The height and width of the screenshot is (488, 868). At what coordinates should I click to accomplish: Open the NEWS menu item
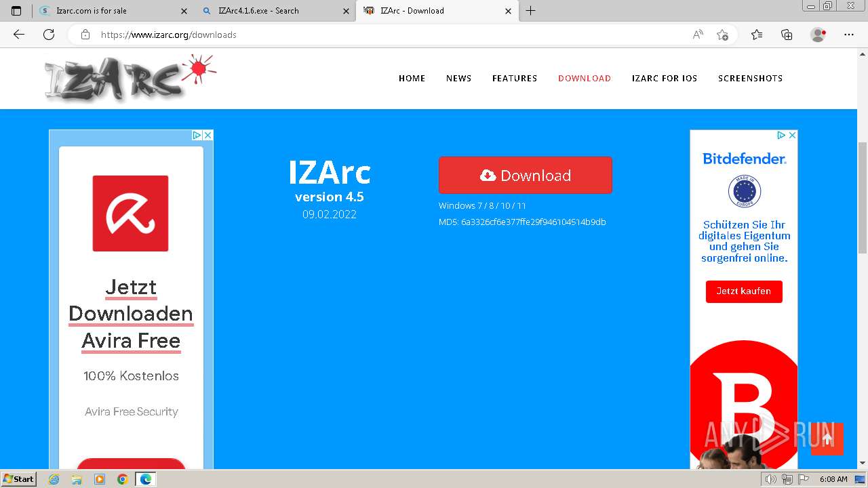(458, 78)
